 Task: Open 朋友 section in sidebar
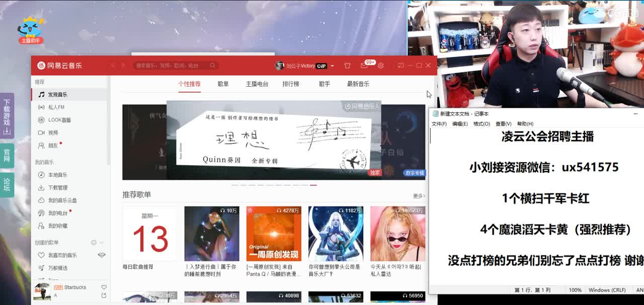[x=69, y=145]
